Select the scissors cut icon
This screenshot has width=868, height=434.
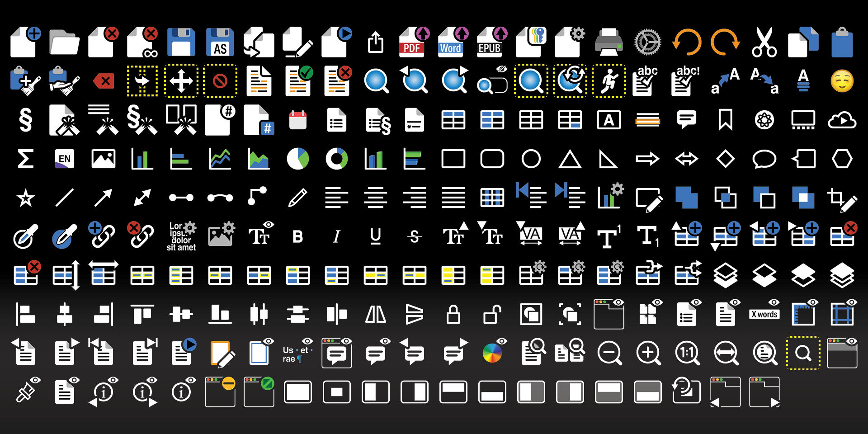(x=764, y=42)
